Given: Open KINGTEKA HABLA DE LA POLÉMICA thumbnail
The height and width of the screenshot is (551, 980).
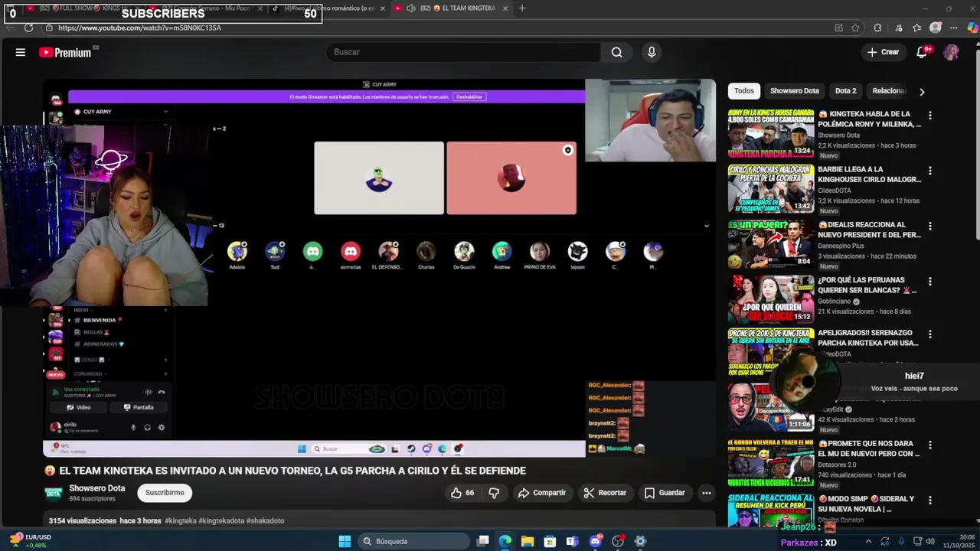Looking at the screenshot, I should click(771, 132).
